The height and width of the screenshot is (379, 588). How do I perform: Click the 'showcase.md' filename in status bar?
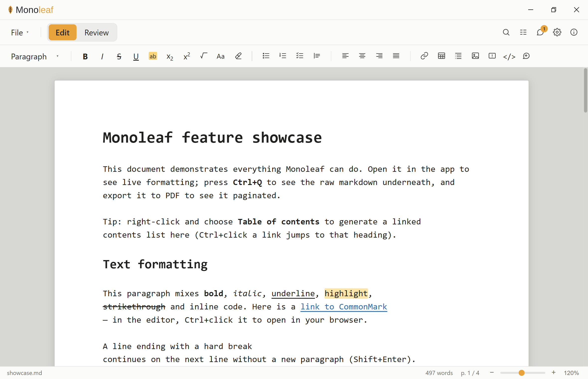pos(24,373)
